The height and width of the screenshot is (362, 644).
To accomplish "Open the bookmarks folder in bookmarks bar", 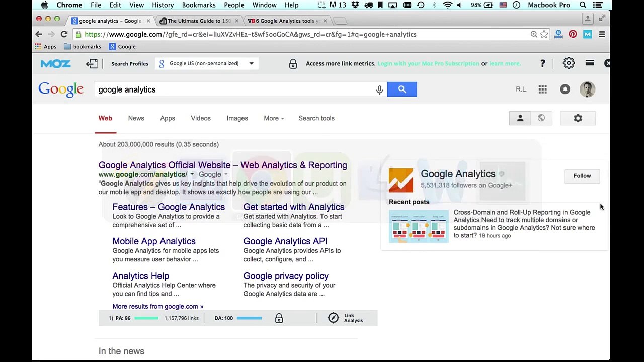I will click(83, 46).
